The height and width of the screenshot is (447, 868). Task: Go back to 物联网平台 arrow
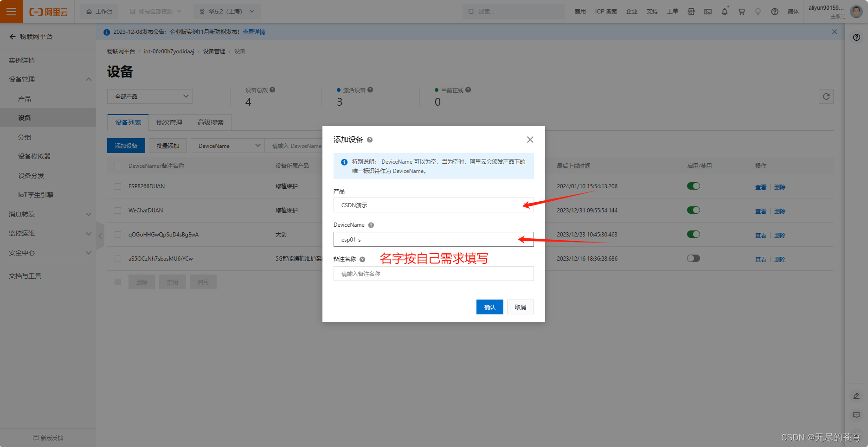13,37
